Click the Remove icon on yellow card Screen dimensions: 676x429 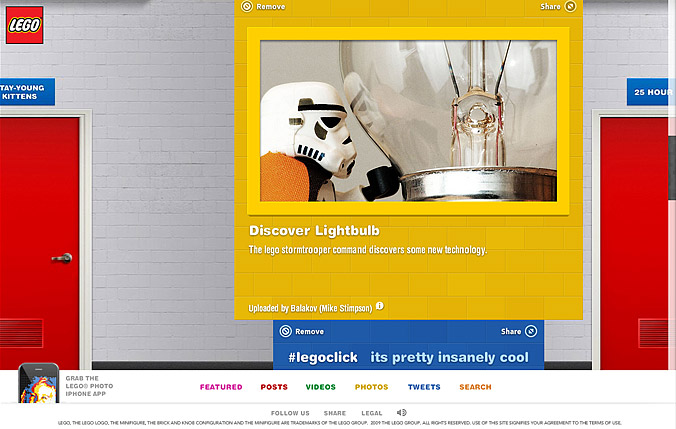[247, 6]
